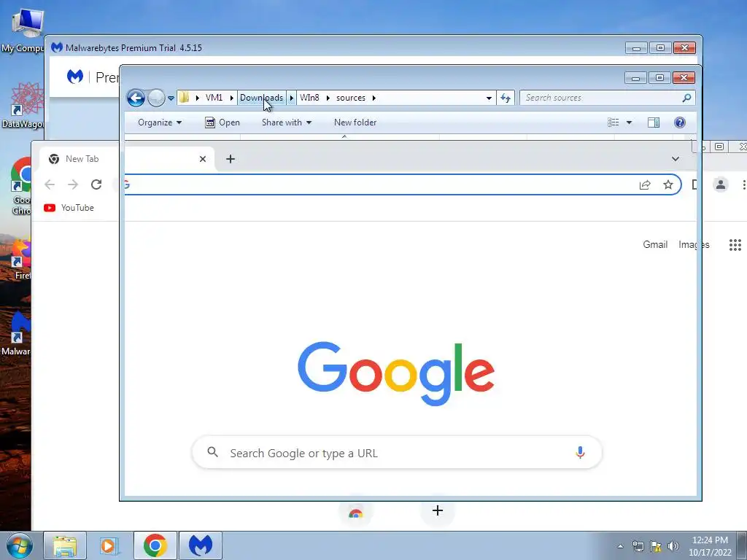Open the Images link

(x=694, y=244)
